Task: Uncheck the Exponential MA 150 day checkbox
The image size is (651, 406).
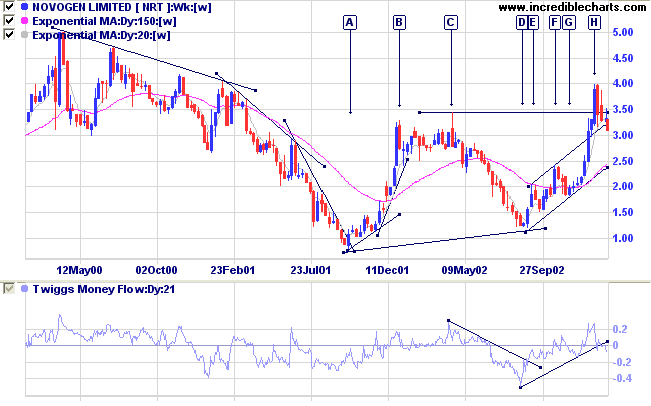Action: pyautogui.click(x=8, y=21)
